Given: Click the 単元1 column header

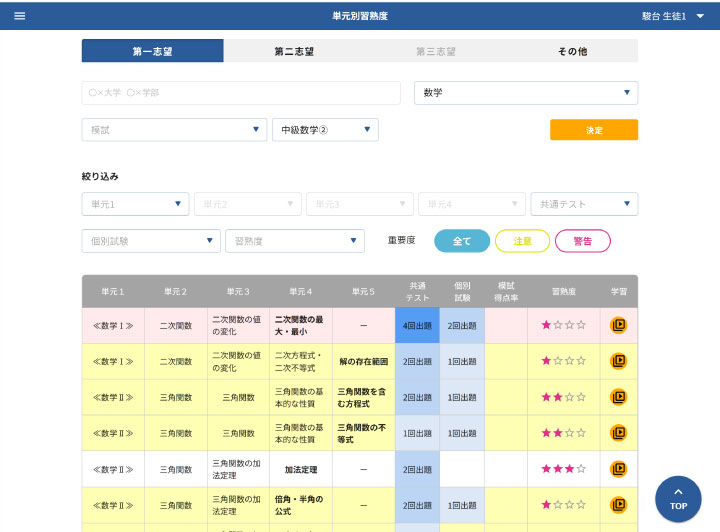Looking at the screenshot, I should pos(113,291).
